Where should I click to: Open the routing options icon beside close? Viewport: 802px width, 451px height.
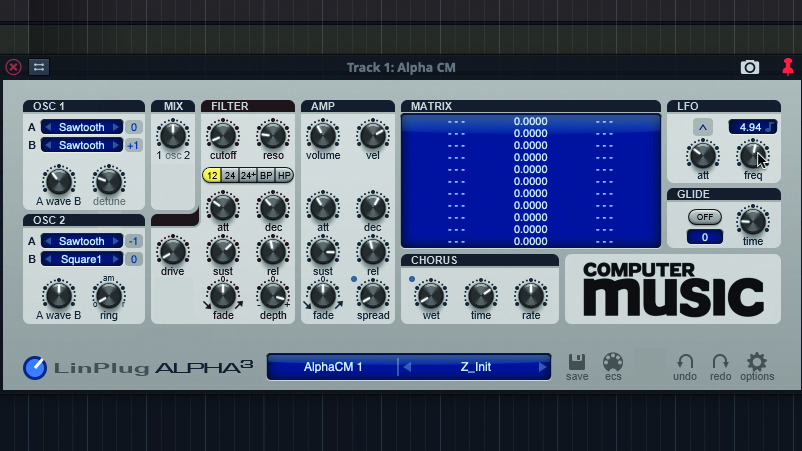pyautogui.click(x=39, y=67)
